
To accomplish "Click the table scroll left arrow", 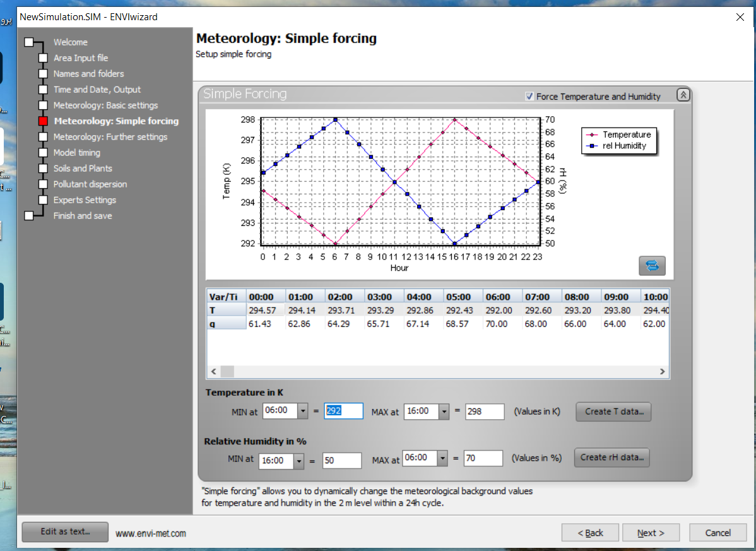I will click(x=213, y=372).
